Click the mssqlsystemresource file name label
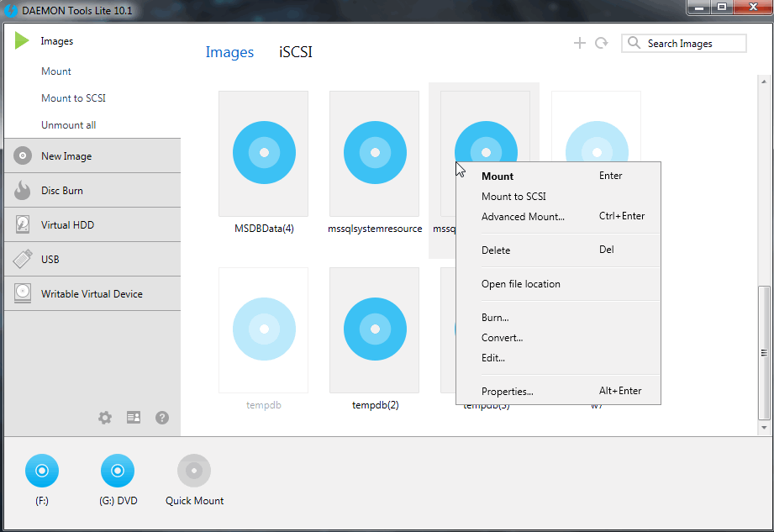774x532 pixels. pos(375,229)
